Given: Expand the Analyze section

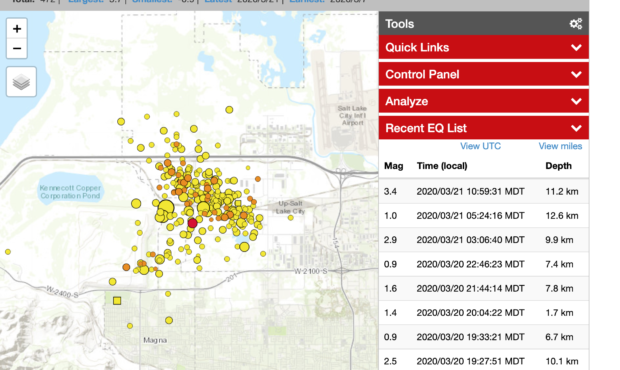Looking at the screenshot, I should (x=484, y=101).
